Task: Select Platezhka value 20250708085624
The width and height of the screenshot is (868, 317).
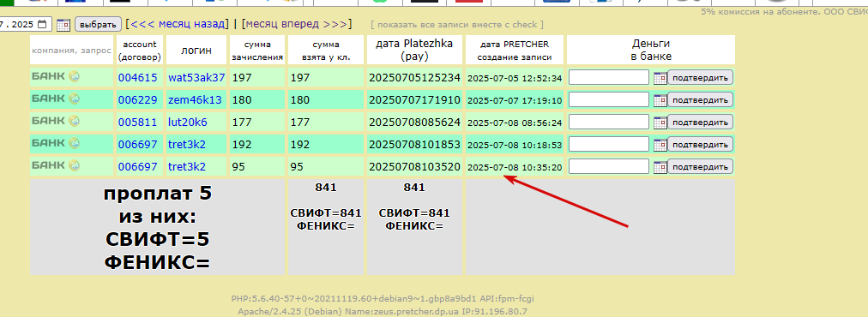Action: 414,123
